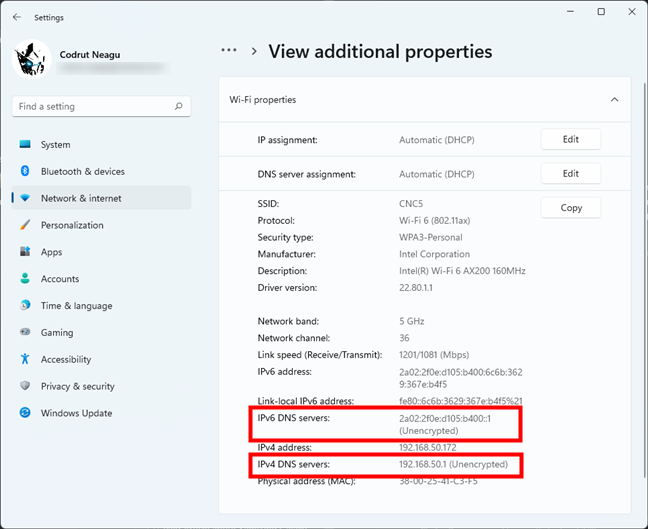This screenshot has height=529, width=648.
Task: Click the Intel Corporation manufacturer value
Action: 434,254
